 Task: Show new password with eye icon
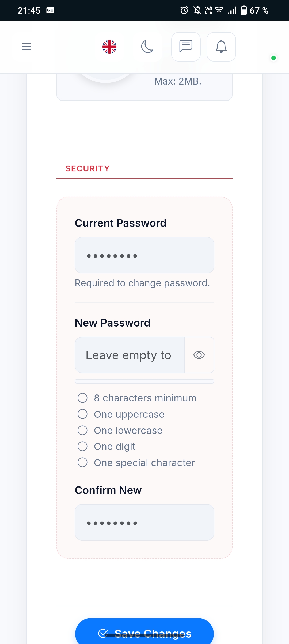tap(199, 355)
